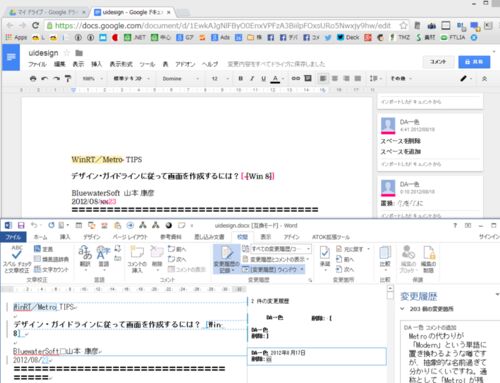Viewport: 500px width, 383px height.
Task: Undo last action in Google Docs toolbar
Action: point(44,79)
